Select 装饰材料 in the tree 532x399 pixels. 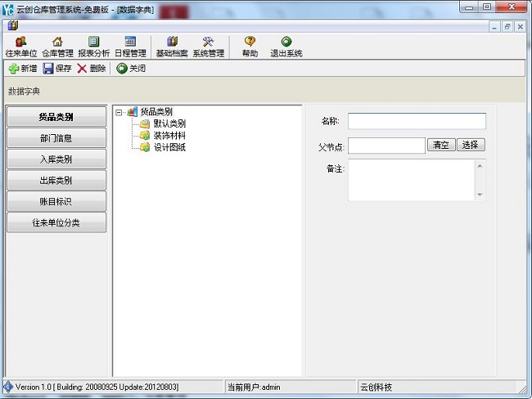(x=169, y=135)
